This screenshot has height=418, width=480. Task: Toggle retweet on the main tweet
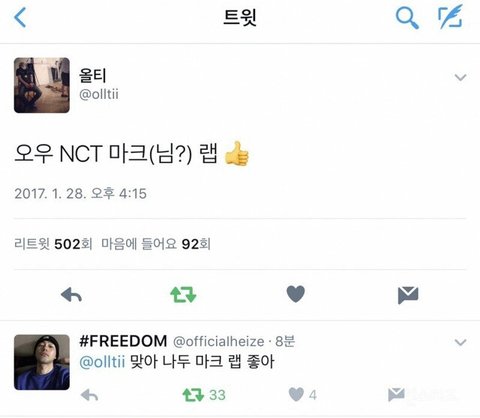coord(183,295)
